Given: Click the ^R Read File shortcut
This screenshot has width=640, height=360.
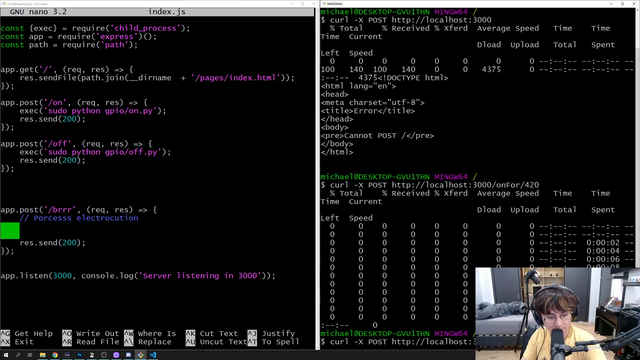Looking at the screenshot, I should point(91,342).
